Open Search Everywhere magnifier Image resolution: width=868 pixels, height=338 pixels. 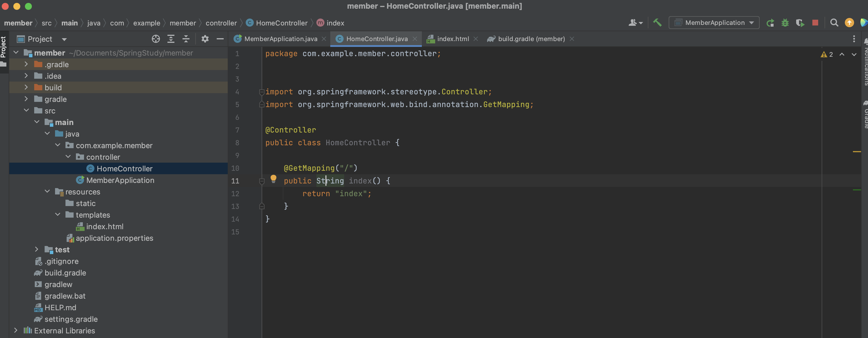834,23
